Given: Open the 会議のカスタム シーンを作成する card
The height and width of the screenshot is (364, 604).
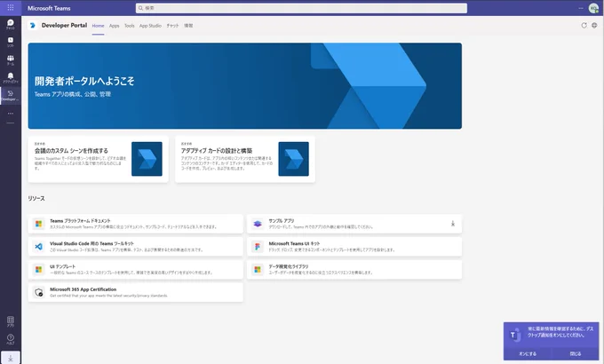Looking at the screenshot, I should click(x=99, y=159).
